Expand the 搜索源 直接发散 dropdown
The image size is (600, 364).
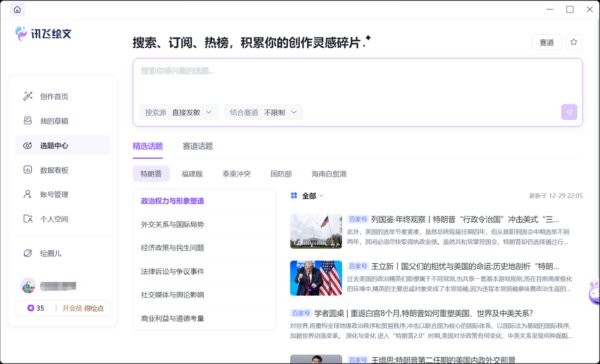(178, 112)
